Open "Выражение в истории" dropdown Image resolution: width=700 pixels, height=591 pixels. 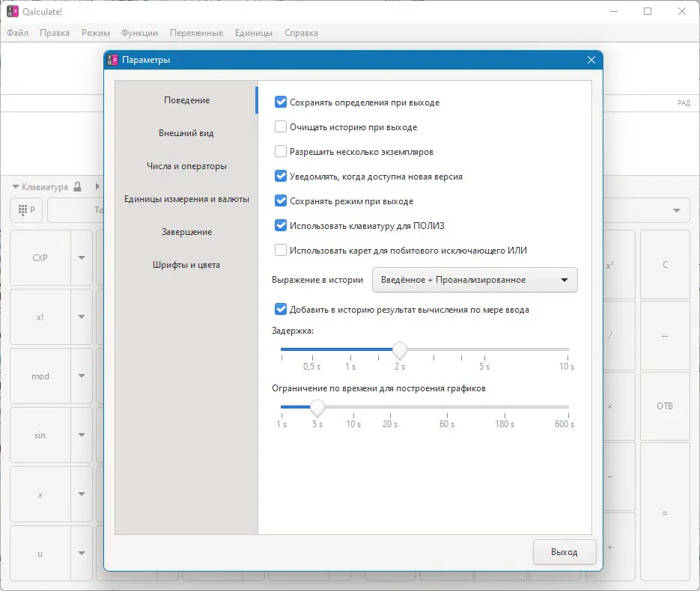click(475, 280)
